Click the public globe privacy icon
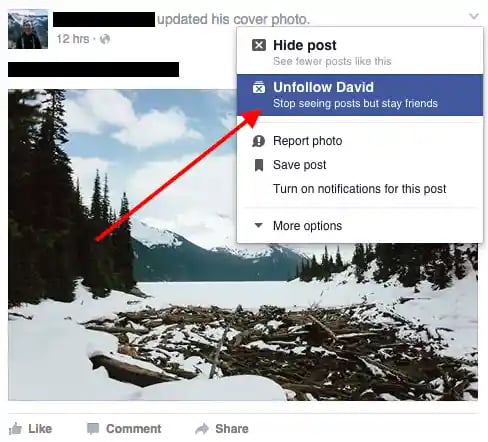The image size is (488, 442). (x=105, y=39)
